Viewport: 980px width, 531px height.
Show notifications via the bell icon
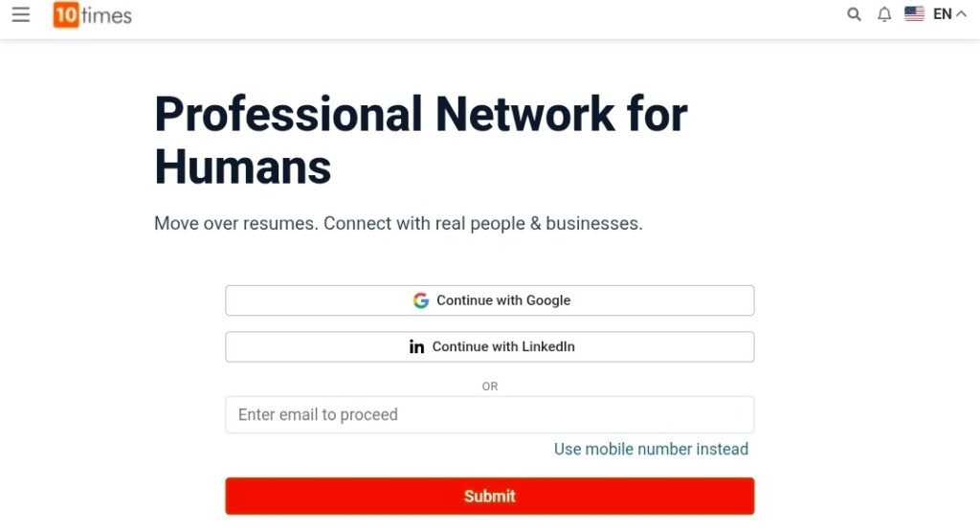coord(884,14)
